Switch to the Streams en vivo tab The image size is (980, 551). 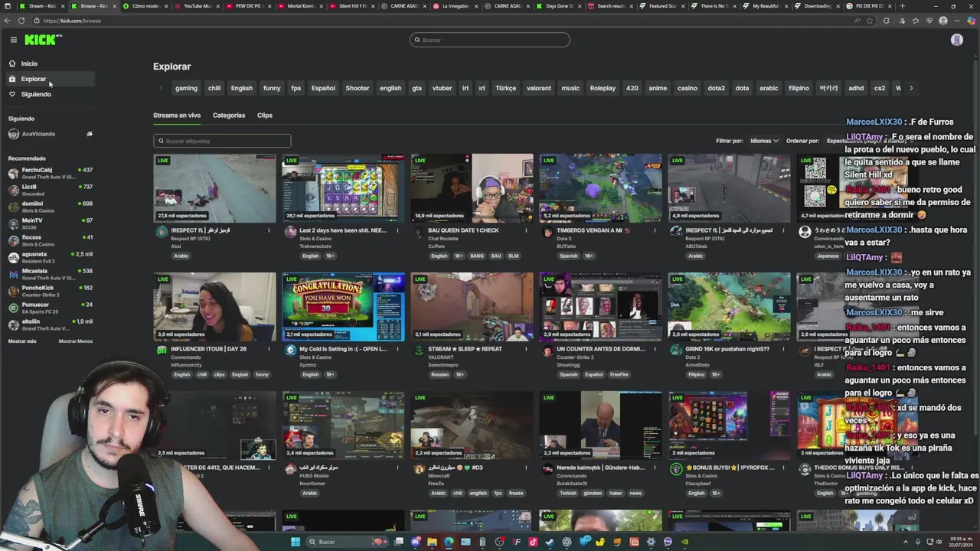click(x=177, y=116)
